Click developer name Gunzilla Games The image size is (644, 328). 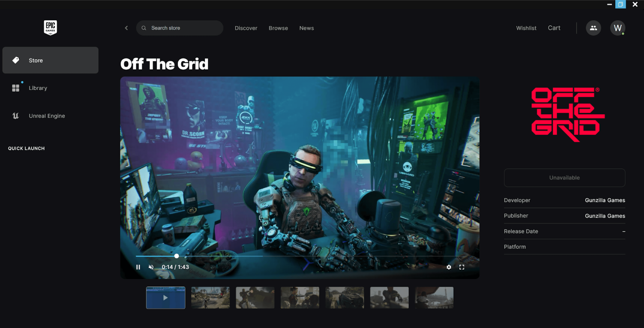click(605, 200)
